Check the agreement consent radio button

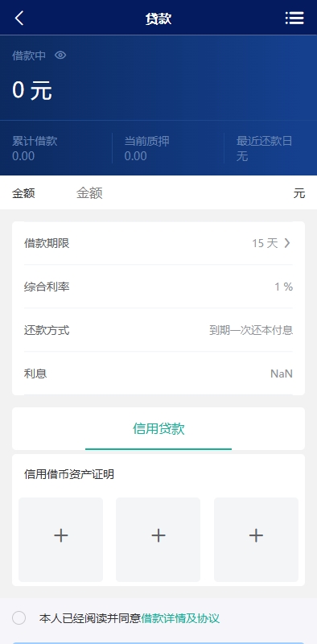pyautogui.click(x=19, y=617)
